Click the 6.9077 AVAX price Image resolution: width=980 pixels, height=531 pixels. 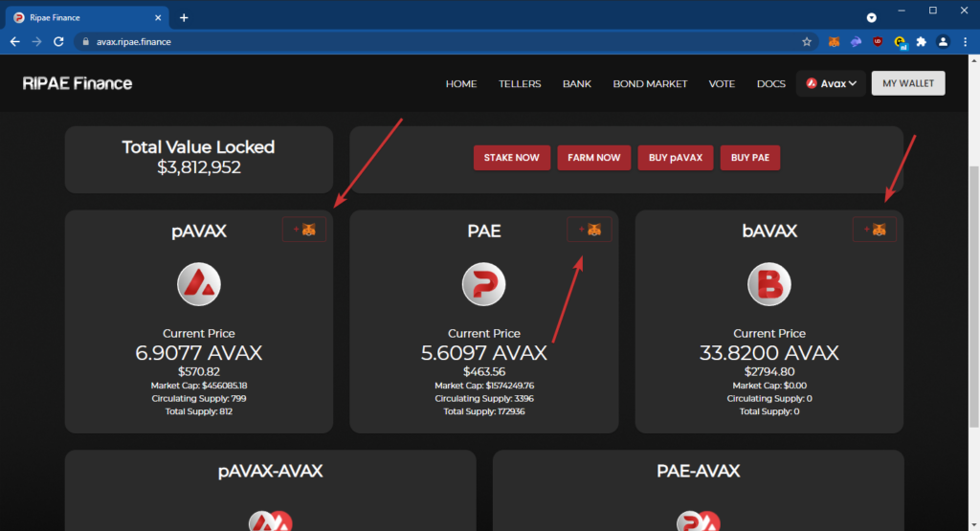199,353
